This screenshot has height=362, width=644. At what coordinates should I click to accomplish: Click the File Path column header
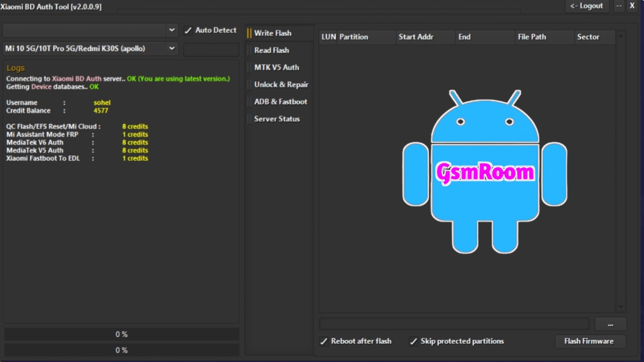(x=532, y=37)
